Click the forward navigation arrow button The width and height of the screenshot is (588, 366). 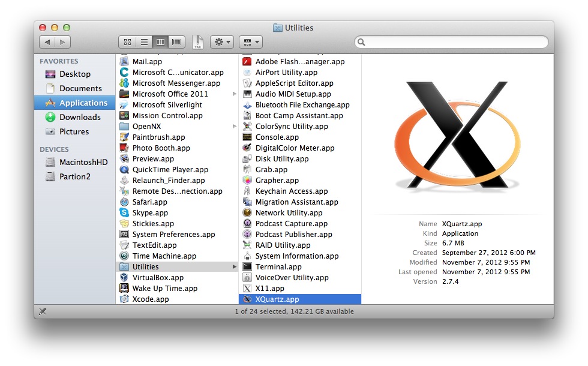pos(63,42)
